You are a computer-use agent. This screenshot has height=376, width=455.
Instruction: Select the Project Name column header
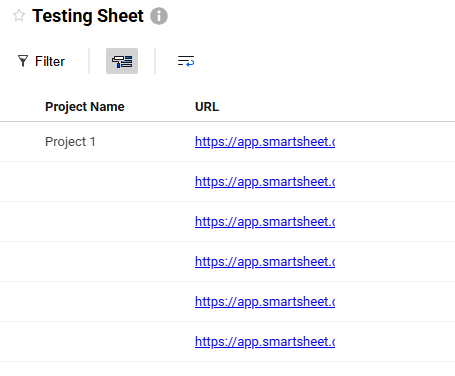85,107
